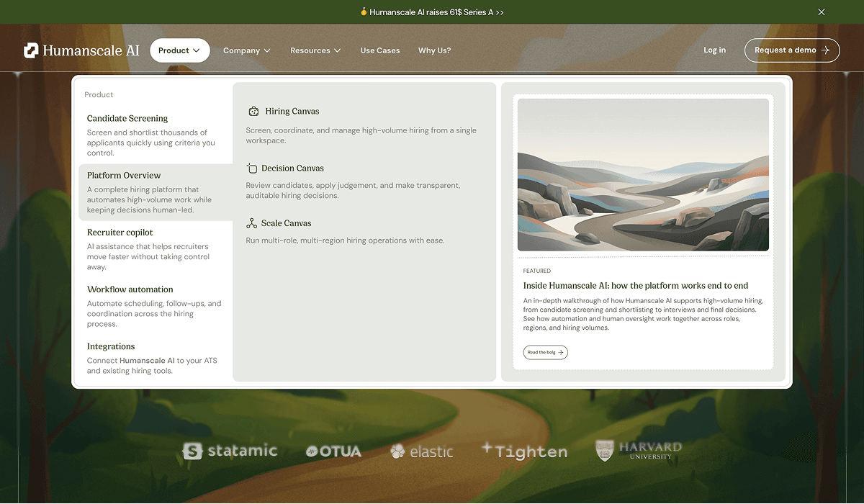Open the Decision Canvas link
Screen dimensions: 864x504
pyautogui.click(x=292, y=168)
